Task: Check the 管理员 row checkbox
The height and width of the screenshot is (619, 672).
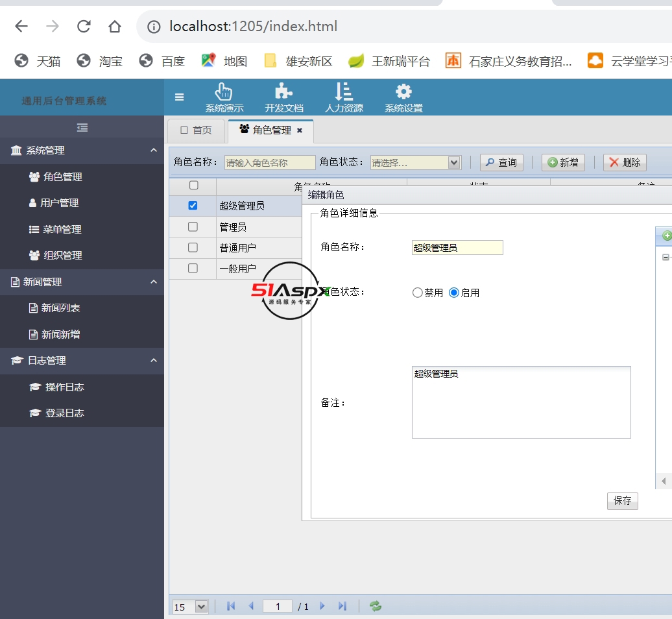Action: point(193,226)
